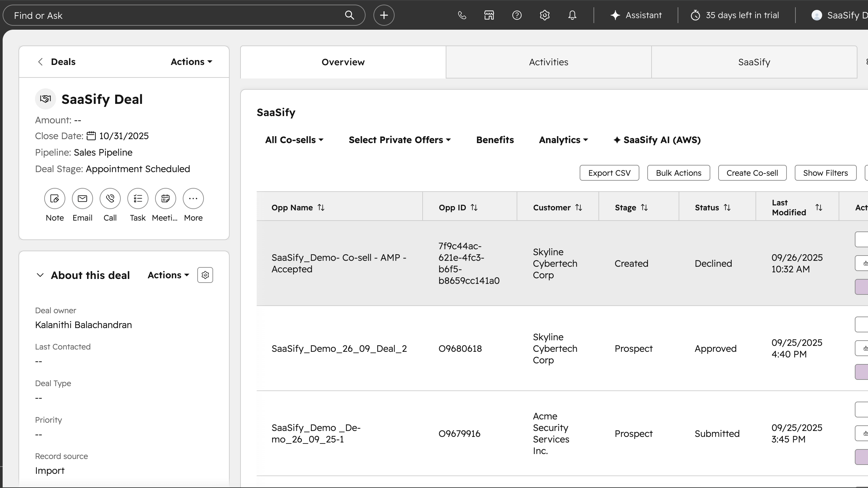Viewport: 868px width, 488px height.
Task: Select the SaaSify_Demo_26_09_Deal_2 opportunity name
Action: point(339,348)
